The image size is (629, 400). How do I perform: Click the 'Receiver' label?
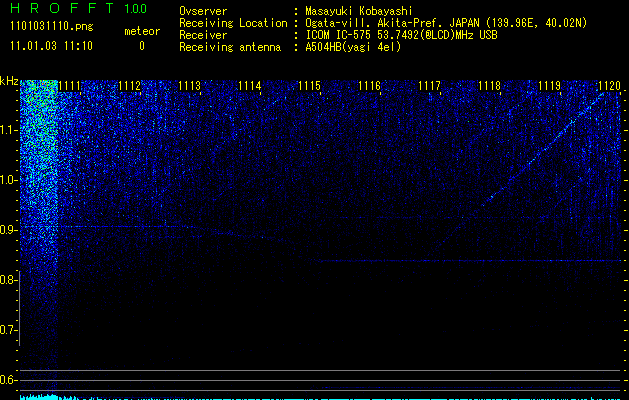pyautogui.click(x=203, y=35)
